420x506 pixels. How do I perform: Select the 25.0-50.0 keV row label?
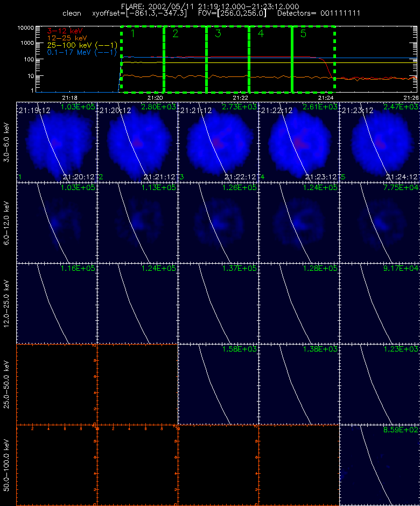[6, 384]
